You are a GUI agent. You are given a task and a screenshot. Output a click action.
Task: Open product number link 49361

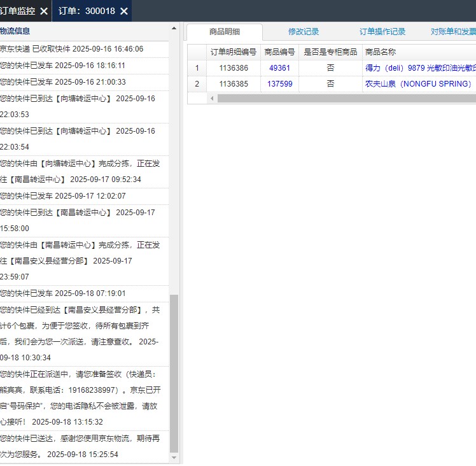tap(279, 67)
